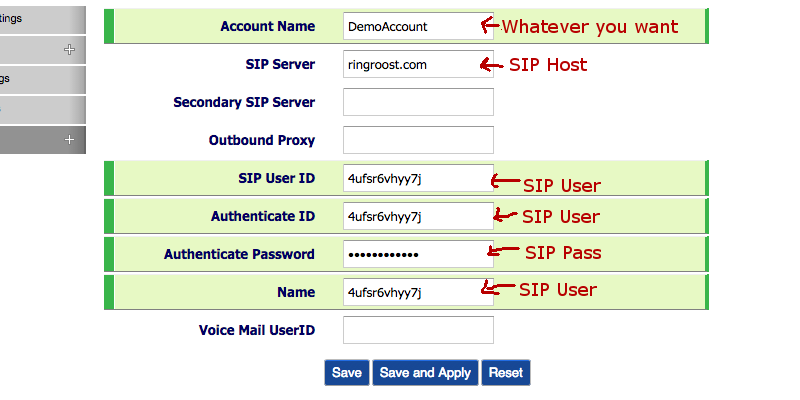The image size is (800, 400).
Task: Click the Name input field
Action: coord(418,292)
